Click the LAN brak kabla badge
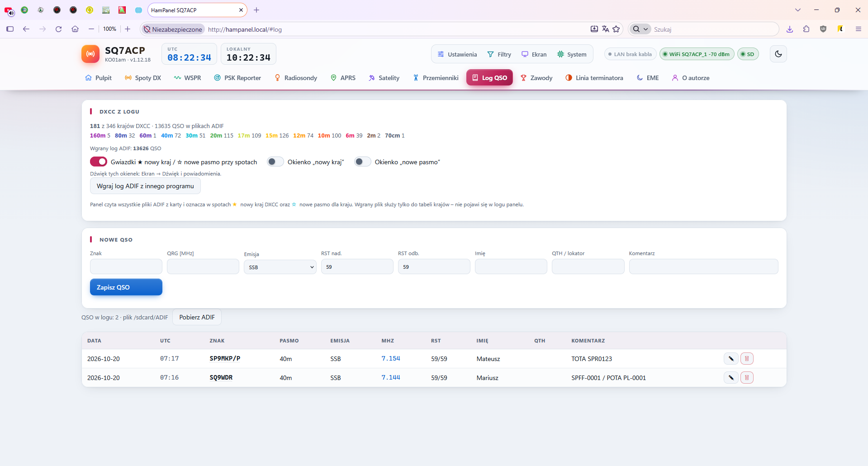 click(630, 54)
